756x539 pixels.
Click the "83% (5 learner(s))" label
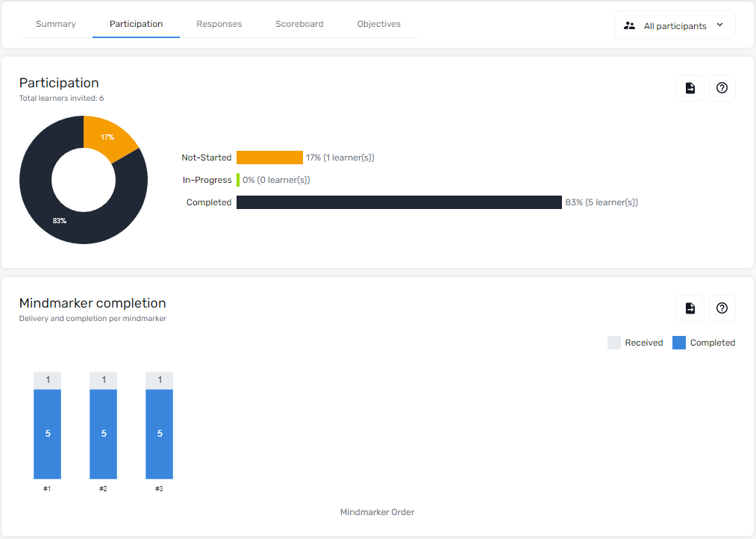pos(602,202)
